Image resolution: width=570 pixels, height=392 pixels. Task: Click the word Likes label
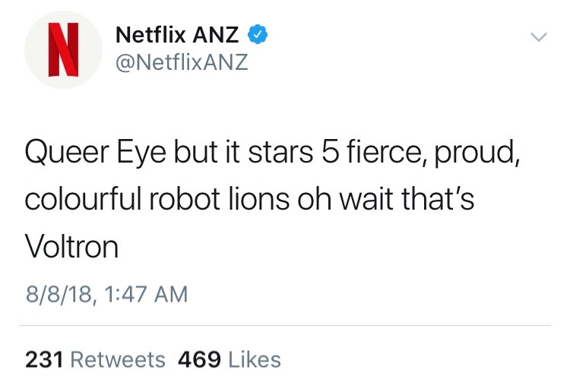tap(255, 359)
